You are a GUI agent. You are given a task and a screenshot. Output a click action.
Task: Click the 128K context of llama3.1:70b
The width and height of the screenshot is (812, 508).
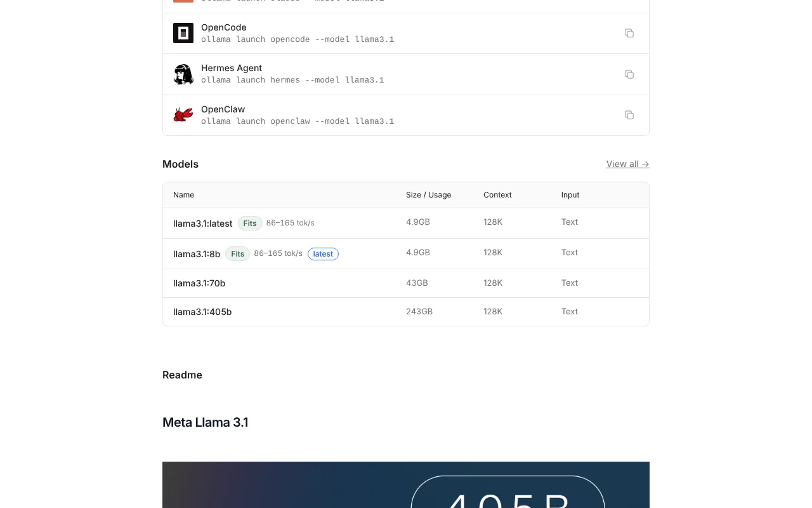click(493, 283)
